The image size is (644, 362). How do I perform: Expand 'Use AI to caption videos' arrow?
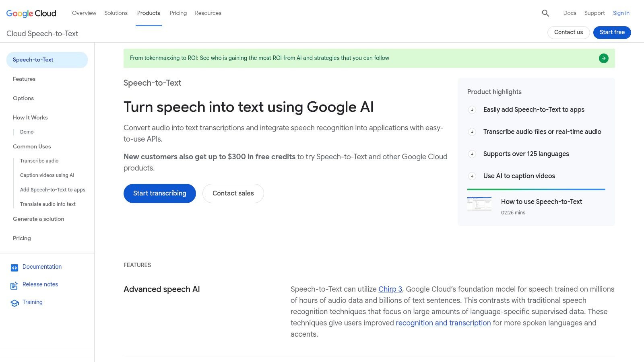point(472,176)
